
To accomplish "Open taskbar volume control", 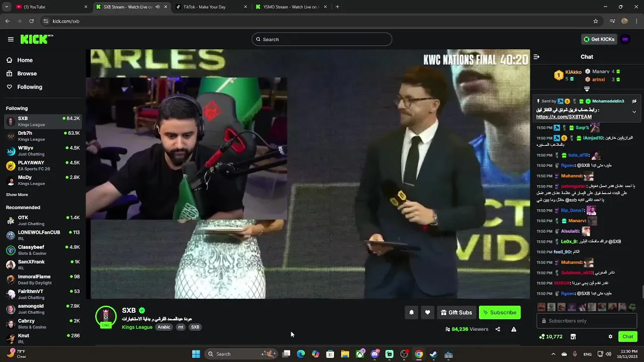I will [x=608, y=354].
